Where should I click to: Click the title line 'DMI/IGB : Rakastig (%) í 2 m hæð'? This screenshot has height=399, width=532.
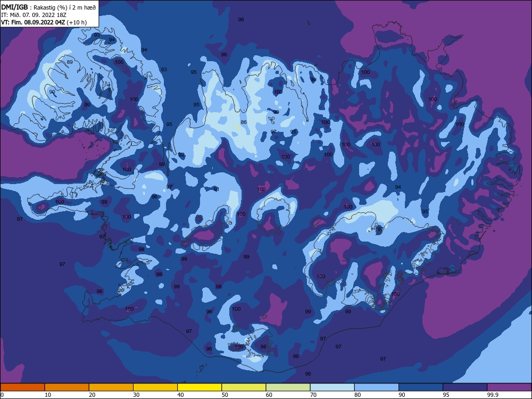[48, 7]
